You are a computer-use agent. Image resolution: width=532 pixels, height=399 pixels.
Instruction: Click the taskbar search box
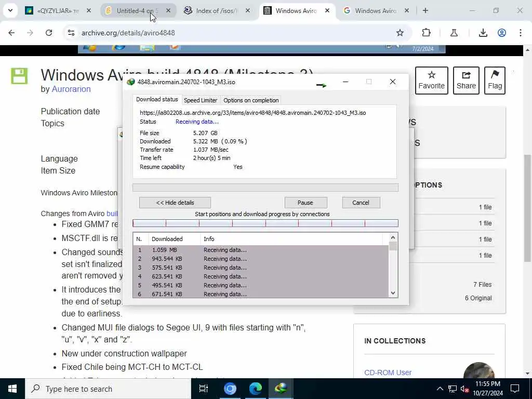(x=108, y=389)
